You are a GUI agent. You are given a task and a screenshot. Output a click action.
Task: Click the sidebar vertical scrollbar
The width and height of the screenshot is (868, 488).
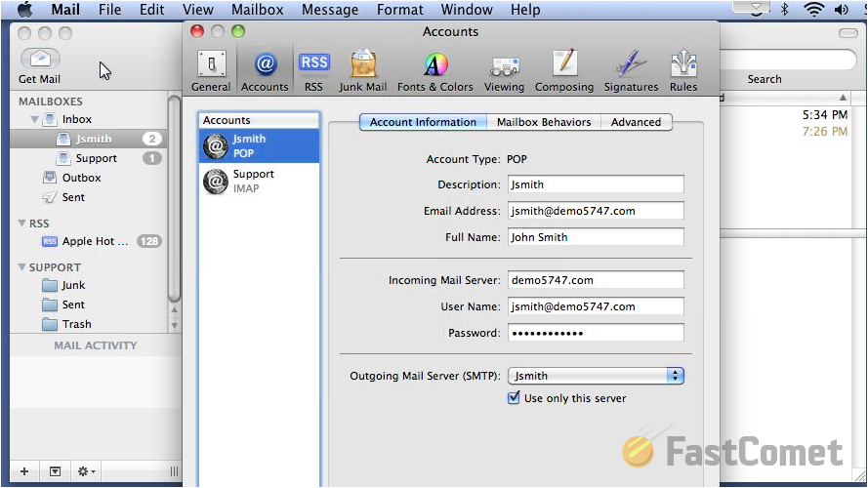coord(174,199)
